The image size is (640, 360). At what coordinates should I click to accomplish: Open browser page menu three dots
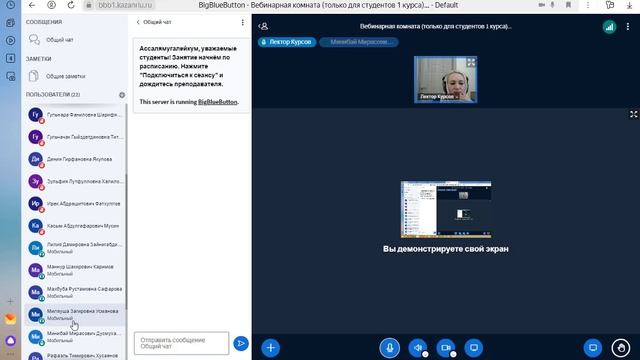click(588, 5)
